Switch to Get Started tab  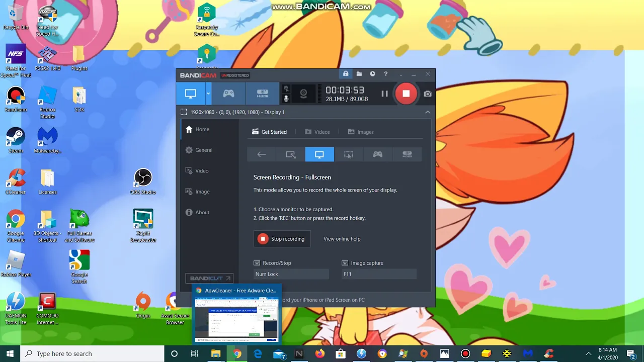[269, 132]
